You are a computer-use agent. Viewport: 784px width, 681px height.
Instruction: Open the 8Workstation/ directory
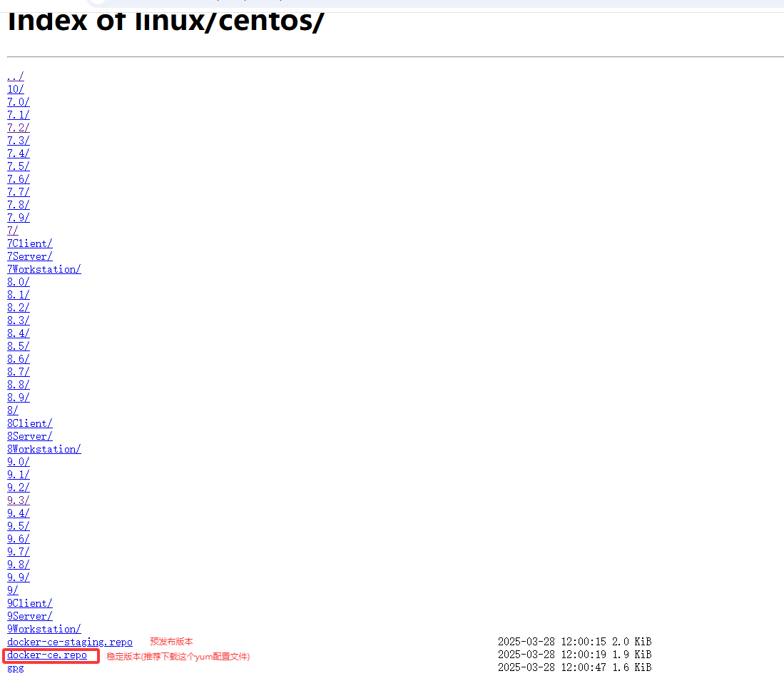pos(44,449)
